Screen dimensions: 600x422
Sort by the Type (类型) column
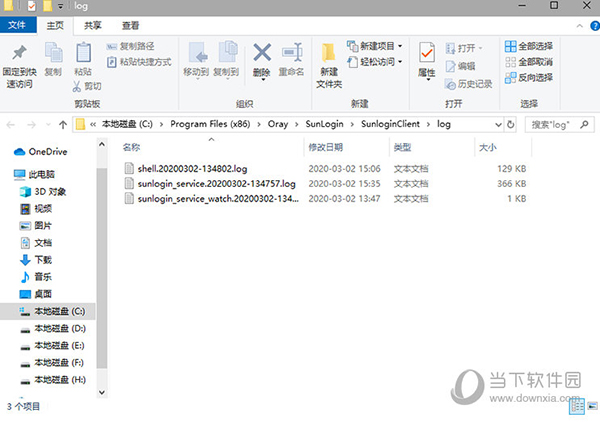403,147
